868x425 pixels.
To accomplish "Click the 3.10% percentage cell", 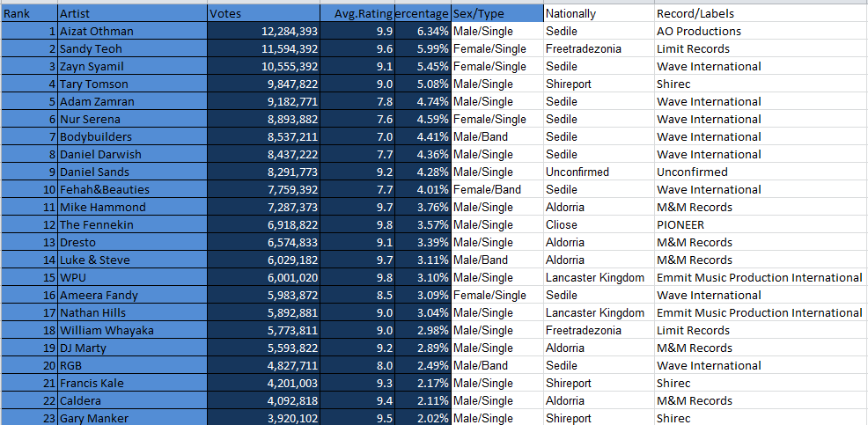I will [x=423, y=277].
